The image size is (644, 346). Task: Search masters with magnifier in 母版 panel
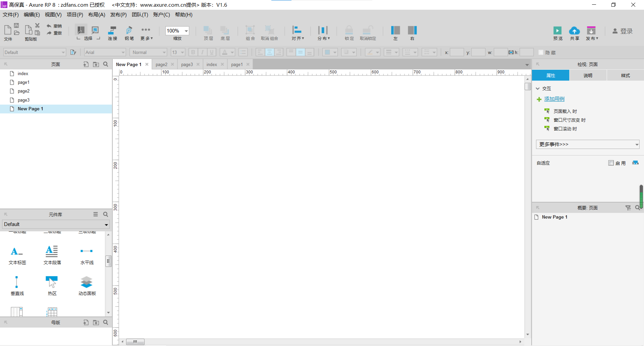click(106, 322)
